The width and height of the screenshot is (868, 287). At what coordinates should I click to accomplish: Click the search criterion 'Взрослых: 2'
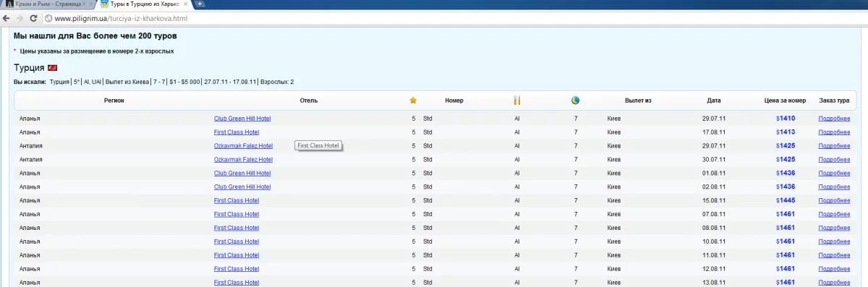pos(277,82)
